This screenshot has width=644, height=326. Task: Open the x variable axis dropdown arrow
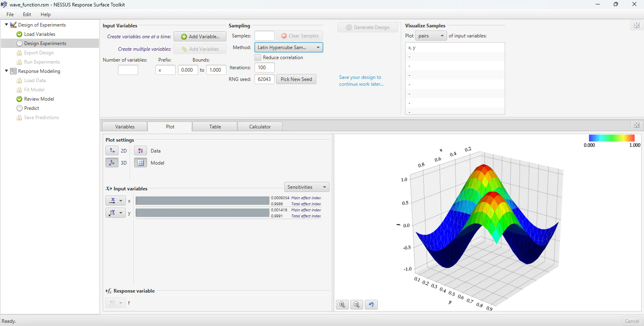(121, 200)
